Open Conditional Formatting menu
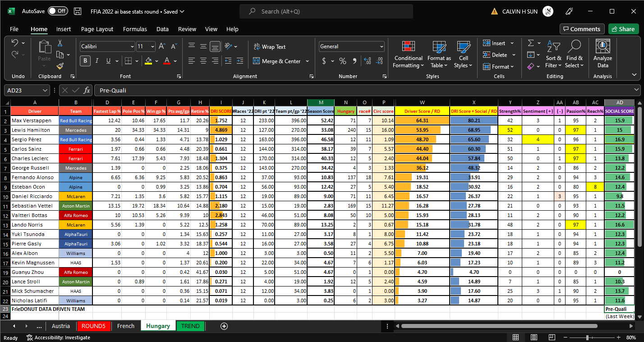644x342 pixels. (x=408, y=55)
